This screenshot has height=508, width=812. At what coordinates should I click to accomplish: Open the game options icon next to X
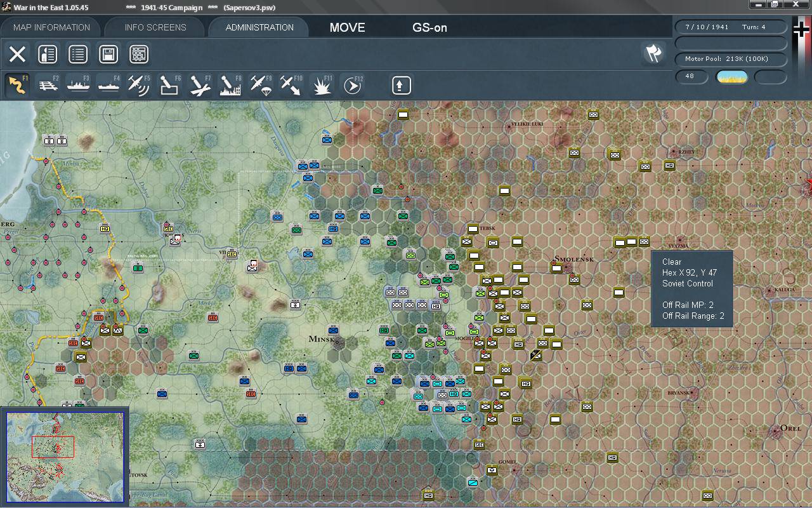click(x=48, y=54)
